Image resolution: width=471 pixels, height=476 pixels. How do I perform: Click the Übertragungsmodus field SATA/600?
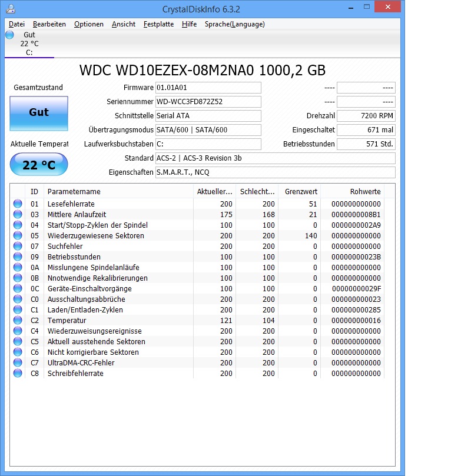click(208, 130)
